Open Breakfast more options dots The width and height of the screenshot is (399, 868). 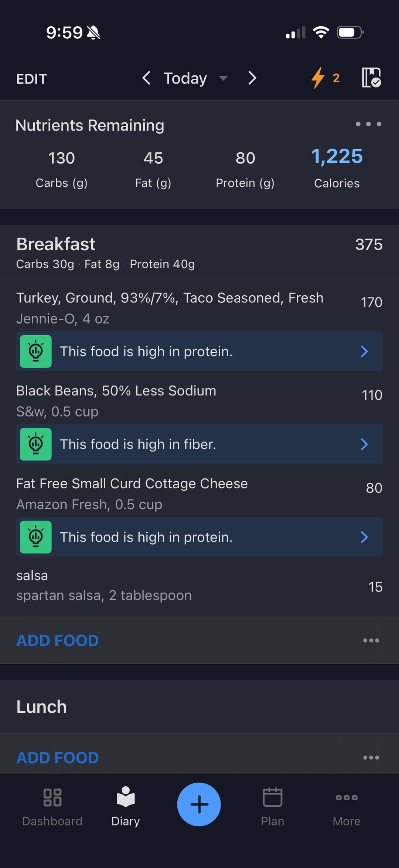[371, 640]
